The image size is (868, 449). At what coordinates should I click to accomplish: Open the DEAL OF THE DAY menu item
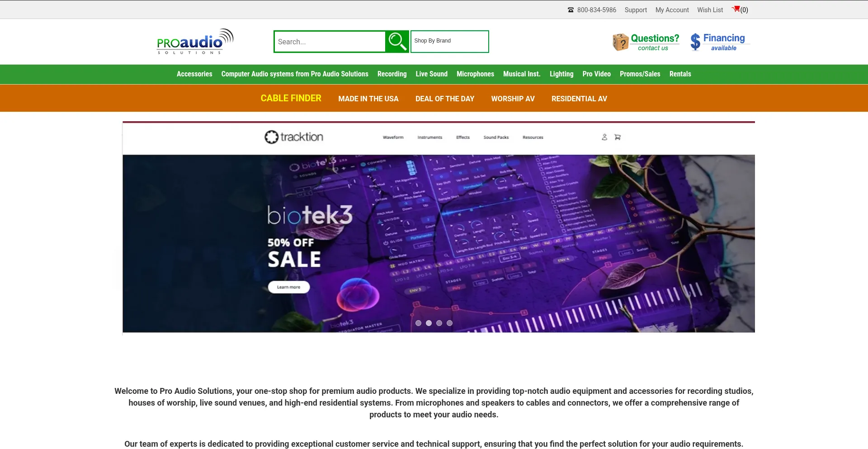445,99
